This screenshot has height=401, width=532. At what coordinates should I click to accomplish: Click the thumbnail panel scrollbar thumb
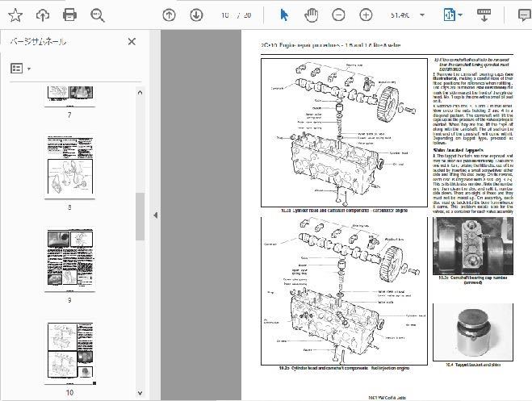(140, 216)
